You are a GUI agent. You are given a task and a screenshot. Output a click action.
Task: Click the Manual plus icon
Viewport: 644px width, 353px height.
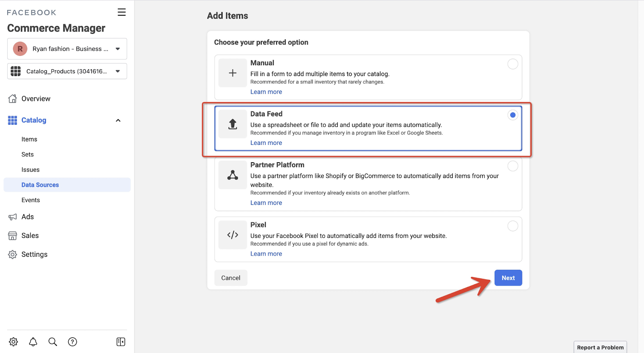(233, 73)
